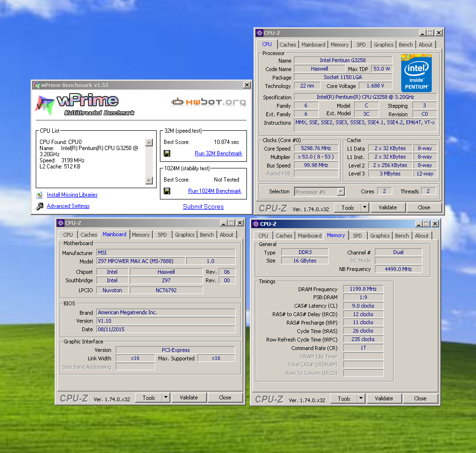Click the Instructions field listing MMX, SSE

coord(365,126)
